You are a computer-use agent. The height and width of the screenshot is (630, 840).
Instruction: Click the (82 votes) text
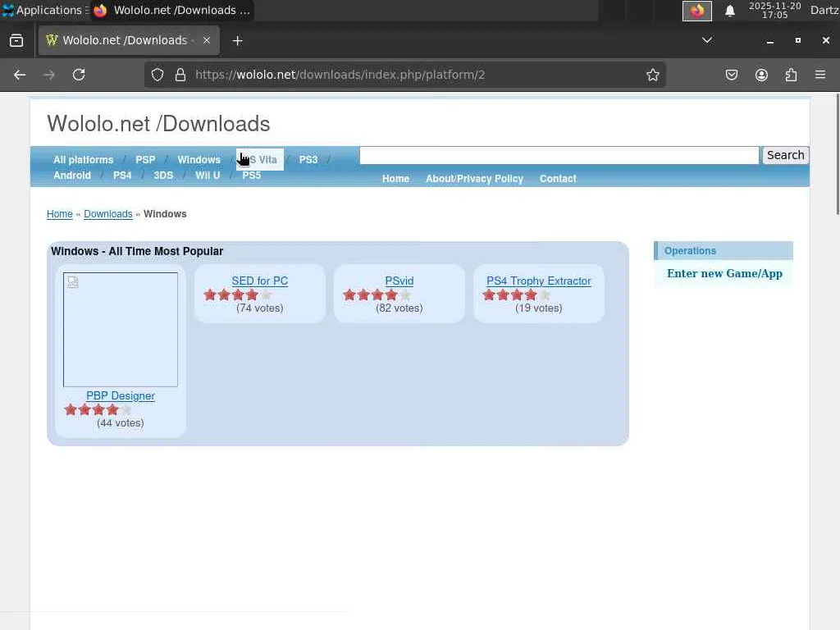[399, 308]
